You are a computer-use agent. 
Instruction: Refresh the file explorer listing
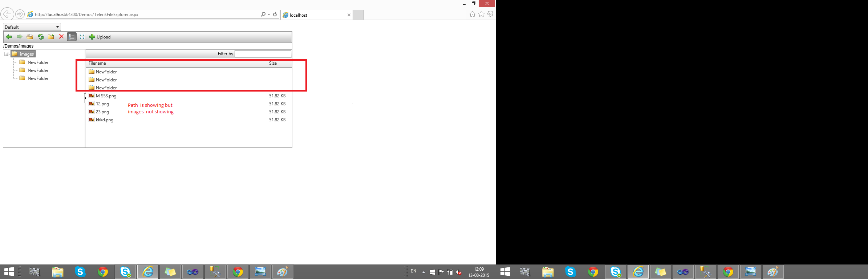(41, 37)
